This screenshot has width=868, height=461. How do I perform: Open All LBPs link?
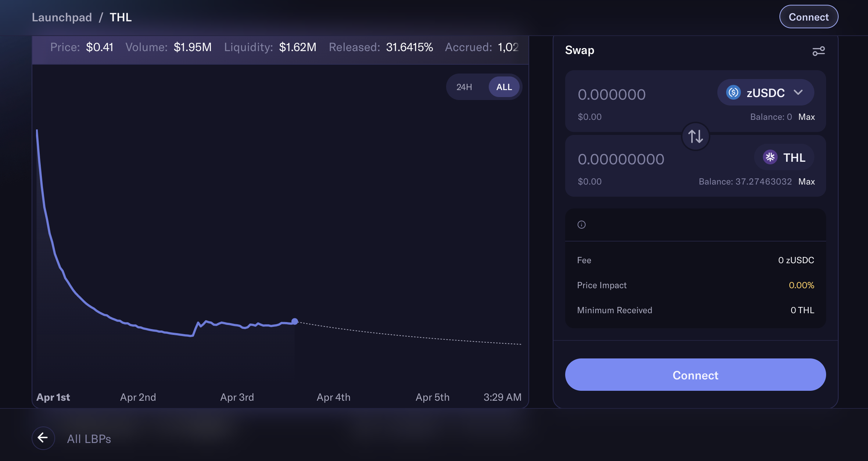pos(89,439)
